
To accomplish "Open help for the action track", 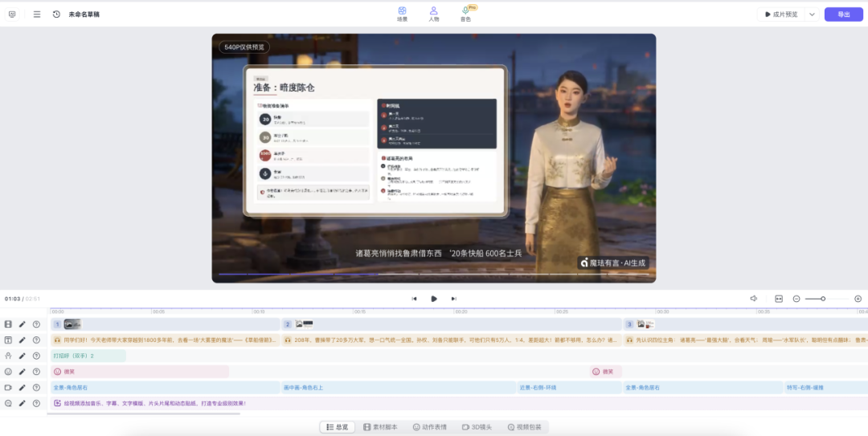I will pos(36,356).
